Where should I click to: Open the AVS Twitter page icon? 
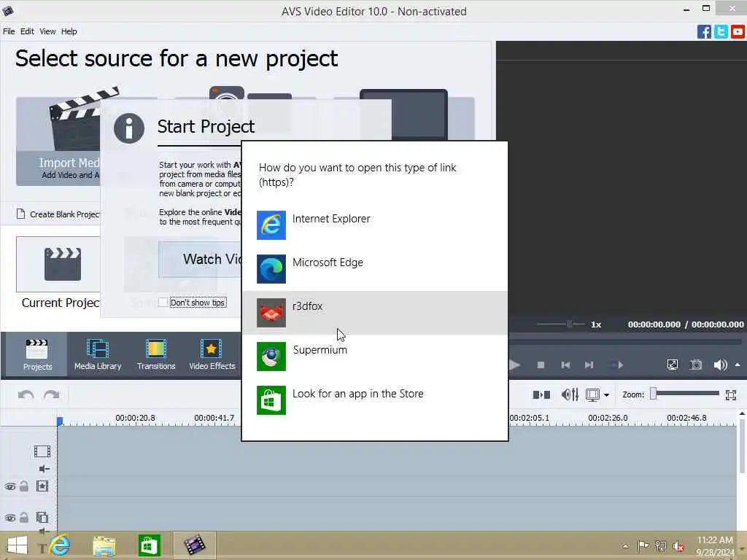click(721, 32)
